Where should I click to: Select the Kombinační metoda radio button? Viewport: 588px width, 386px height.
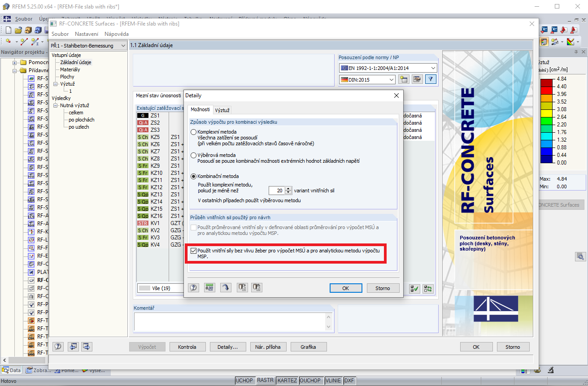(x=194, y=176)
